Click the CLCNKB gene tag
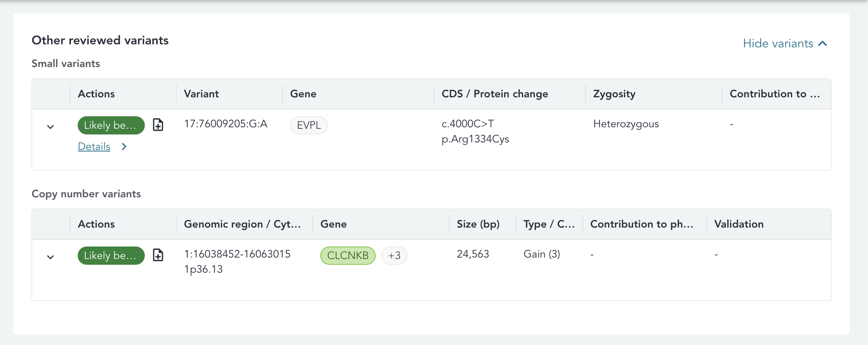 tap(348, 256)
